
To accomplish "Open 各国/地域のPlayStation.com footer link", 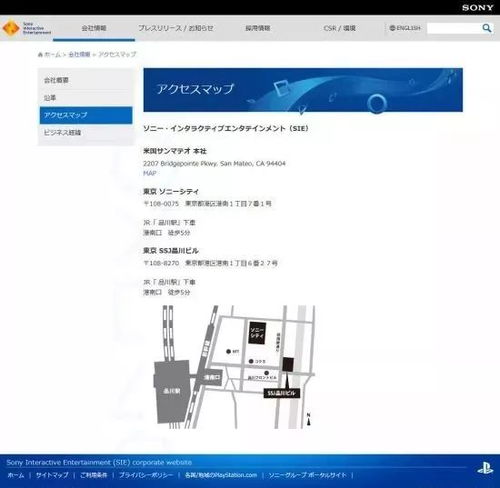I will 221,475.
